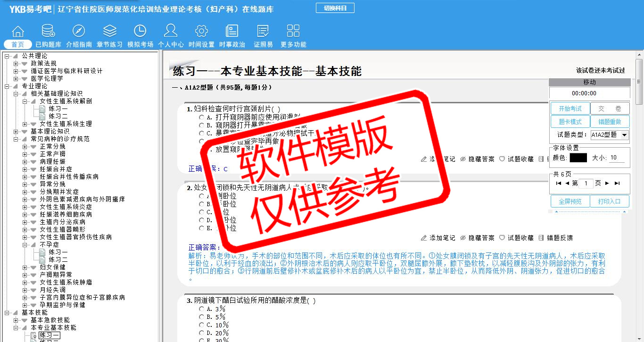This screenshot has width=644, height=342.
Task: Click the font 大小 size field
Action: [x=617, y=158]
